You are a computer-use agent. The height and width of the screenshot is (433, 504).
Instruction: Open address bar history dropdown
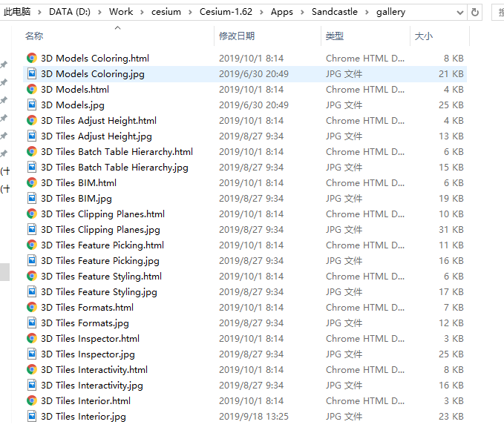(x=460, y=12)
